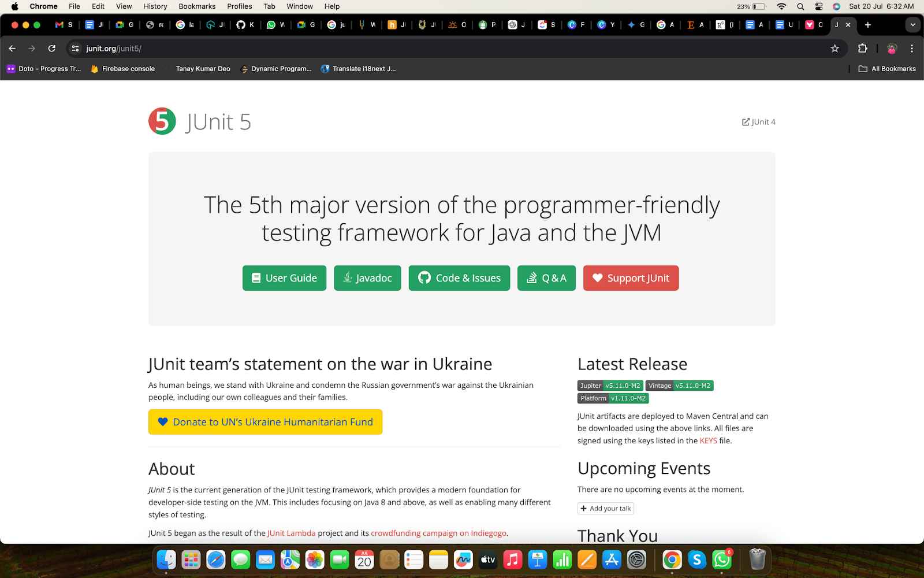The width and height of the screenshot is (924, 578).
Task: Open the Javadoc button
Action: [x=367, y=278]
